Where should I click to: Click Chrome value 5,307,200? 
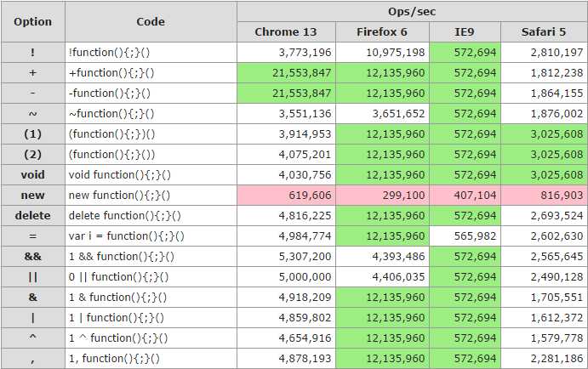pos(286,257)
